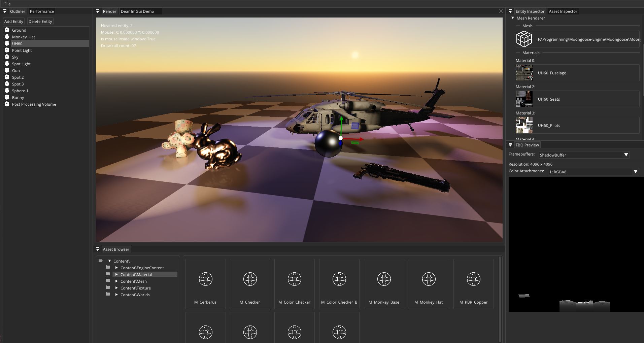The height and width of the screenshot is (343, 644).
Task: Select the M_Color_Checker material sphere icon
Action: [x=294, y=279]
